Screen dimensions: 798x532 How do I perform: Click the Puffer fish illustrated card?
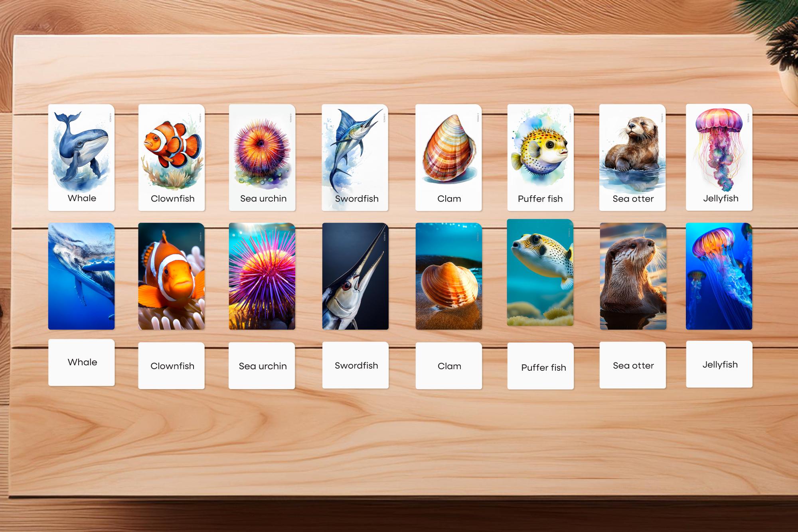point(541,156)
